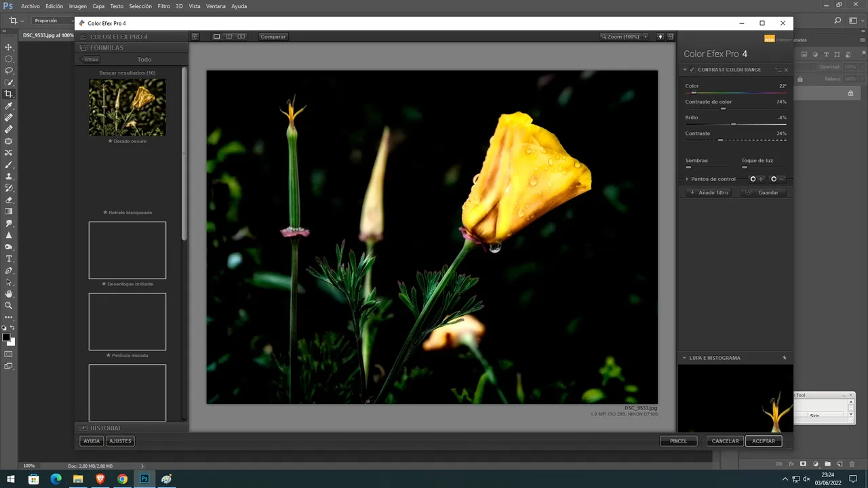Click the Añadir filtro button
This screenshot has width=868, height=488.
(709, 192)
